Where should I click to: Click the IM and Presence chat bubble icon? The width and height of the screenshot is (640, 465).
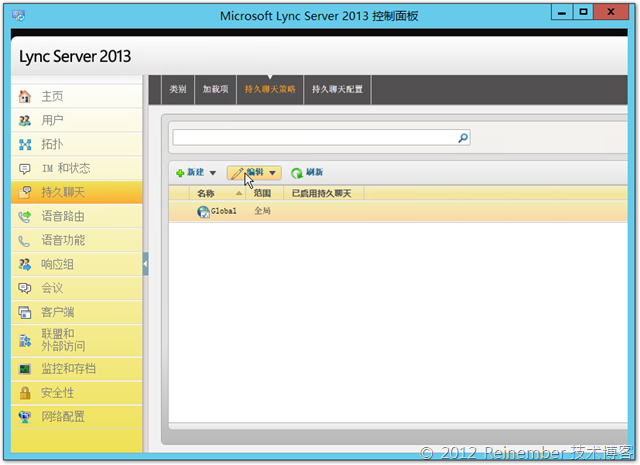(x=25, y=168)
